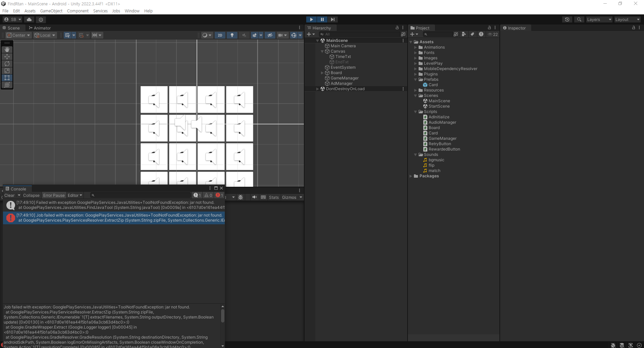Image resolution: width=644 pixels, height=348 pixels.
Task: Open the Unity version control settings icon
Action: pos(41,19)
